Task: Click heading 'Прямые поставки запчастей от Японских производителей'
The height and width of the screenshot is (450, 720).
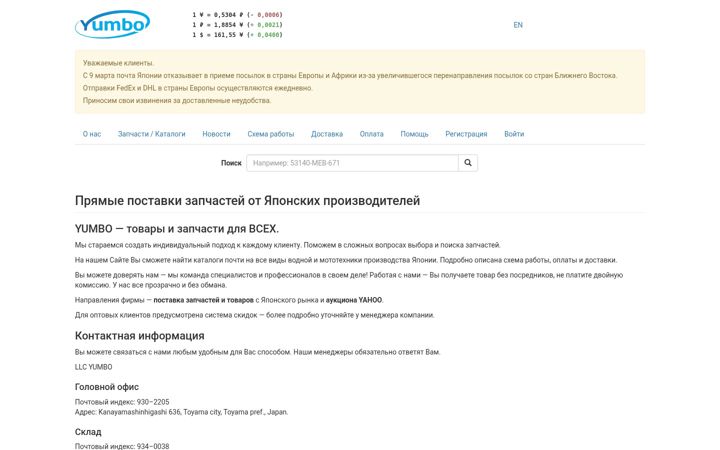Action: [248, 201]
